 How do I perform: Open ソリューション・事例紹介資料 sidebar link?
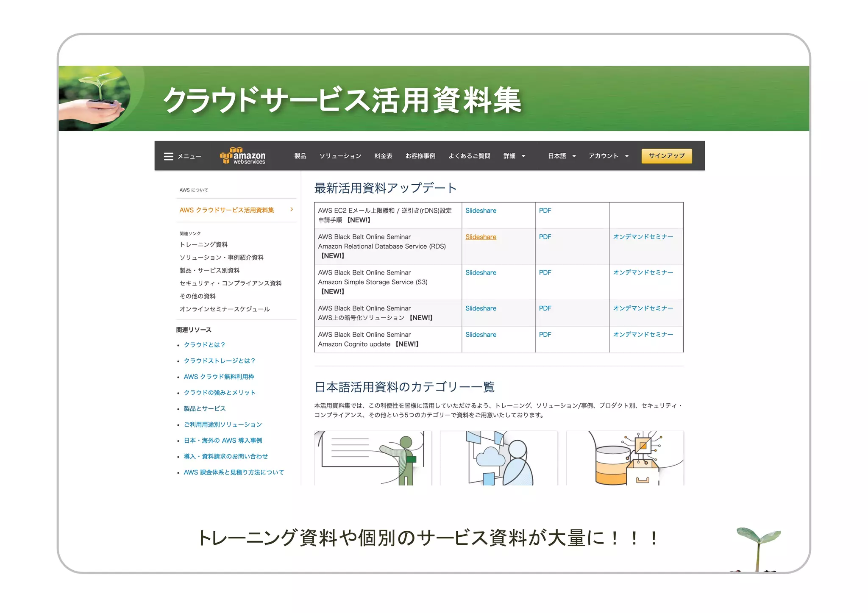(x=222, y=258)
